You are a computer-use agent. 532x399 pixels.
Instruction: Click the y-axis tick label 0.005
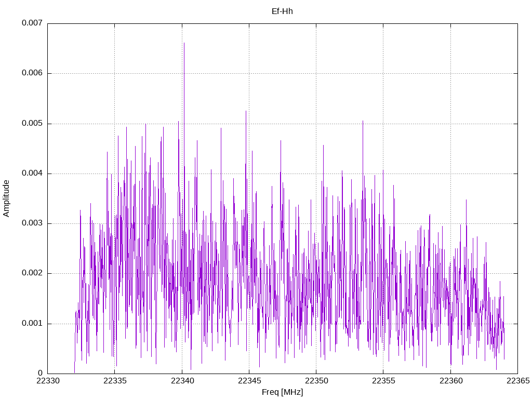point(32,124)
